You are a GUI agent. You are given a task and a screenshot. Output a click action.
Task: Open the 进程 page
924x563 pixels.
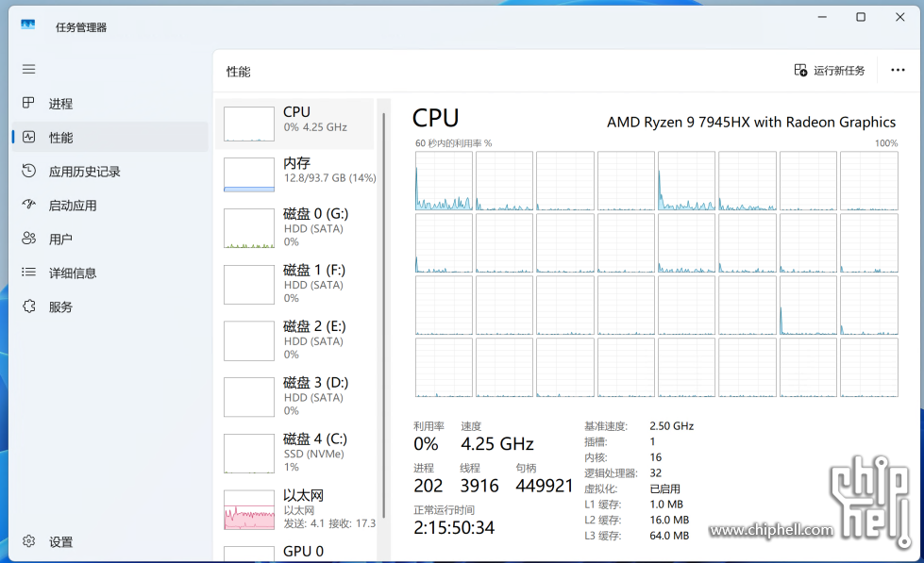110,104
